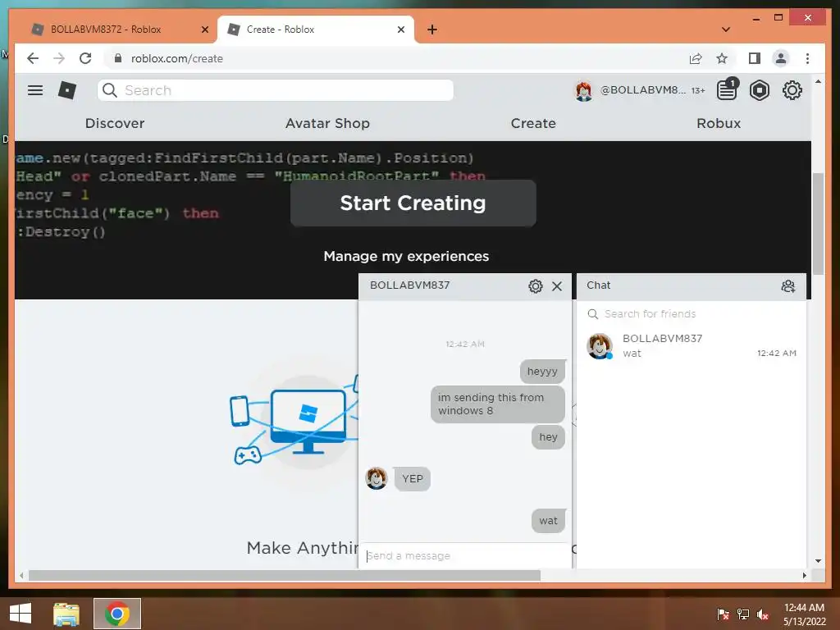
Task: Close the Create - Roblox tab
Action: [400, 30]
